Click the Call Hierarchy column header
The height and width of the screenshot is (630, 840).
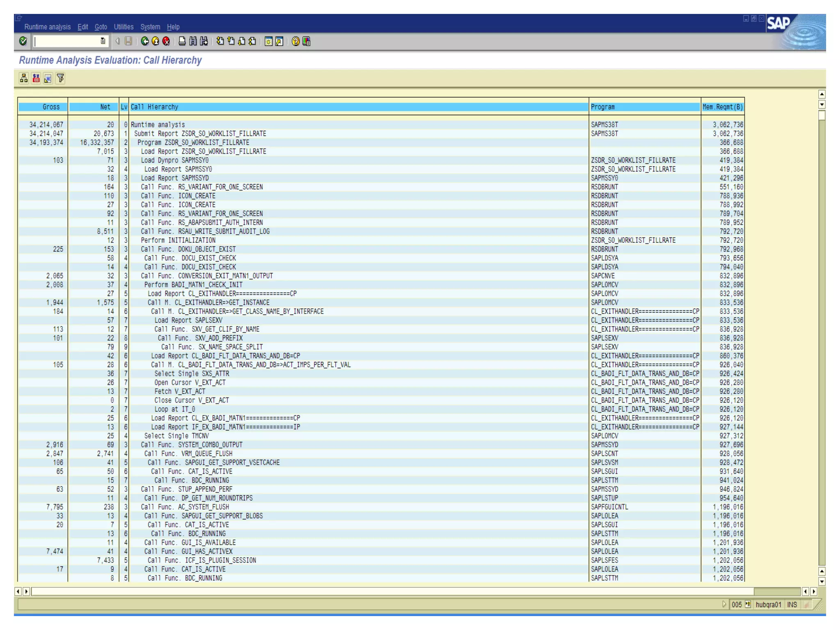coord(359,107)
